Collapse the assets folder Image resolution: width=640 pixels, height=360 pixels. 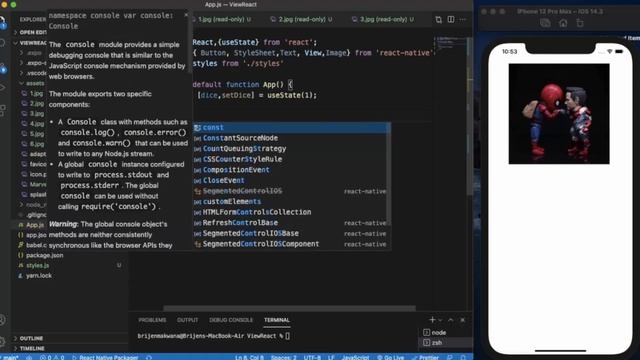33,83
